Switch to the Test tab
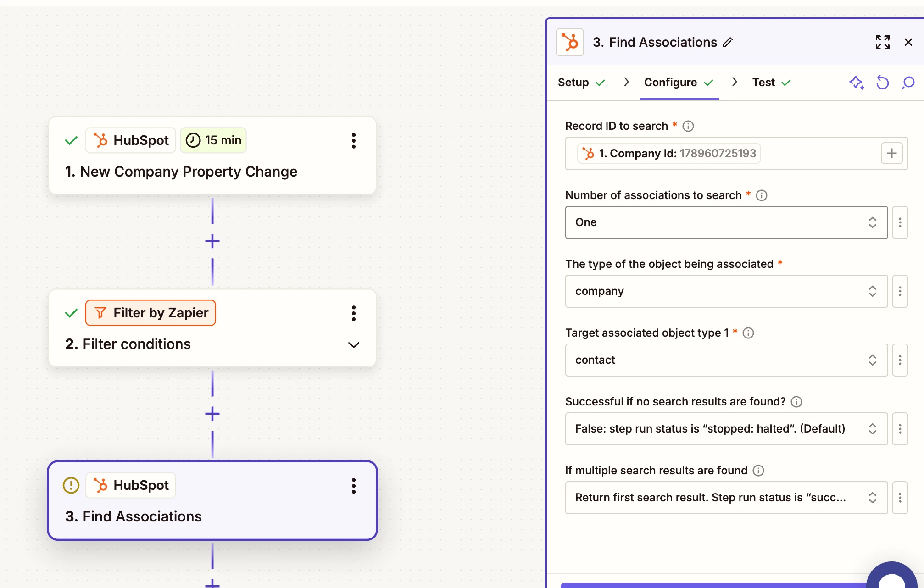 (771, 83)
